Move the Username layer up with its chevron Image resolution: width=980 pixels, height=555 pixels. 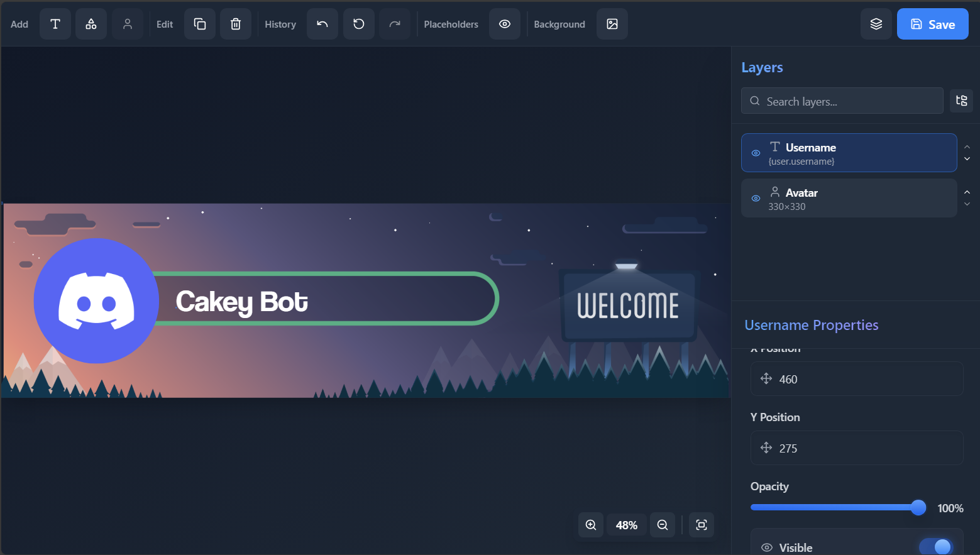[967, 147]
